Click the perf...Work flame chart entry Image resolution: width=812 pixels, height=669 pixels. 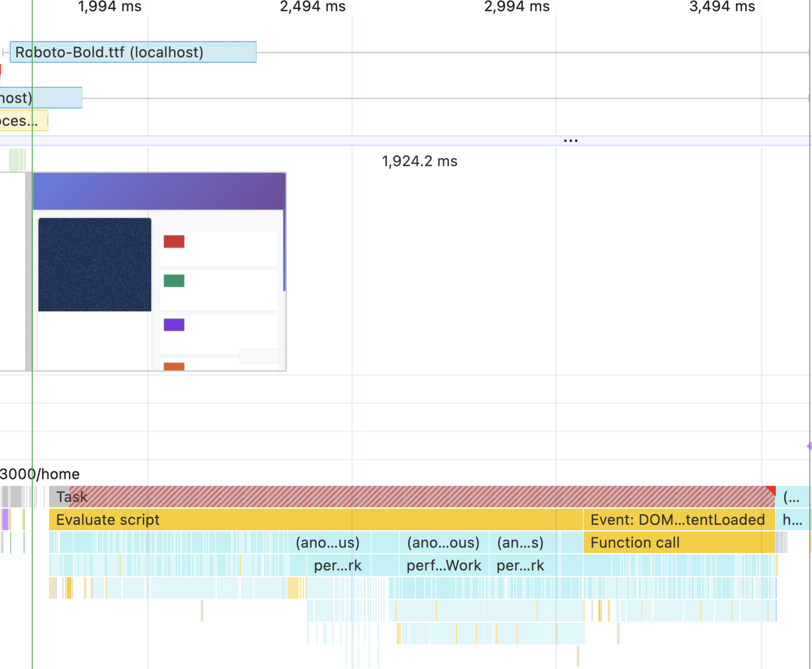point(443,565)
